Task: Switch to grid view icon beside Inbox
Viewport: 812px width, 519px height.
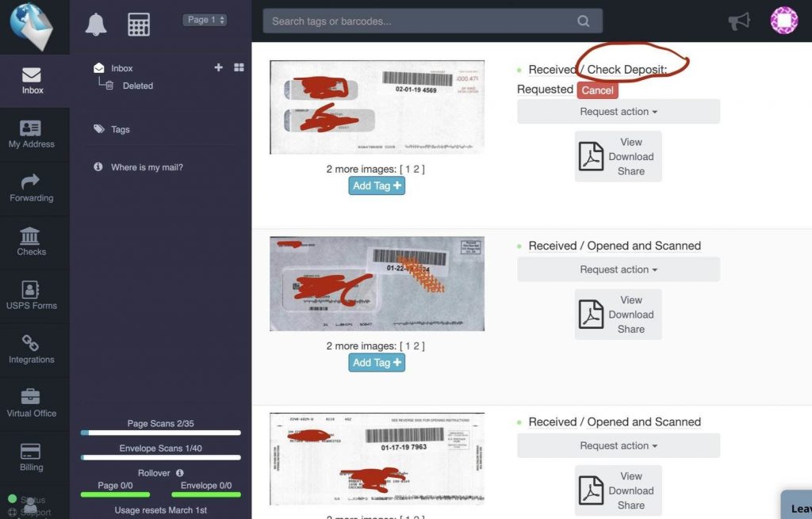Action: click(x=239, y=68)
